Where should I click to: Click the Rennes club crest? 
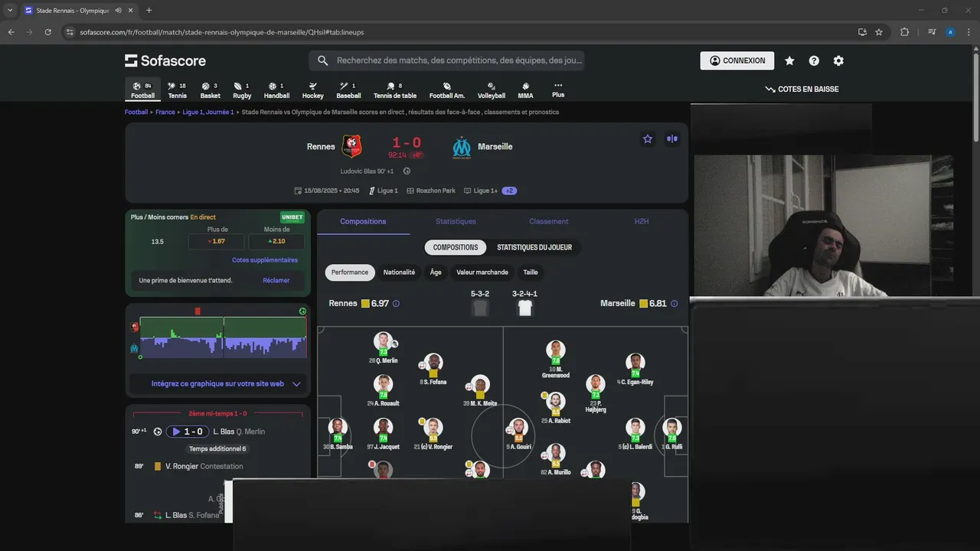[352, 146]
